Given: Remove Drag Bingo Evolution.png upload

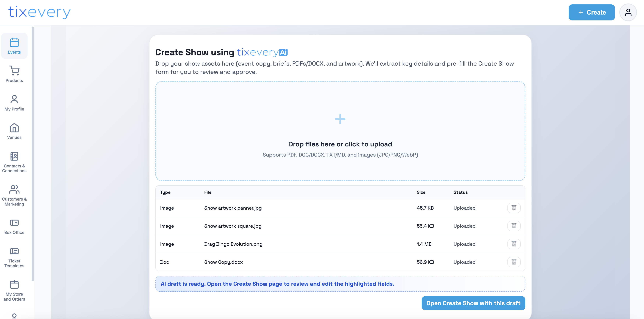Looking at the screenshot, I should click(x=514, y=244).
